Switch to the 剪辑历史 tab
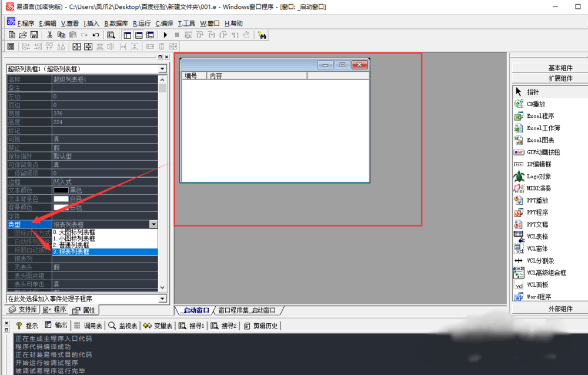This screenshot has width=588, height=375. 261,326
